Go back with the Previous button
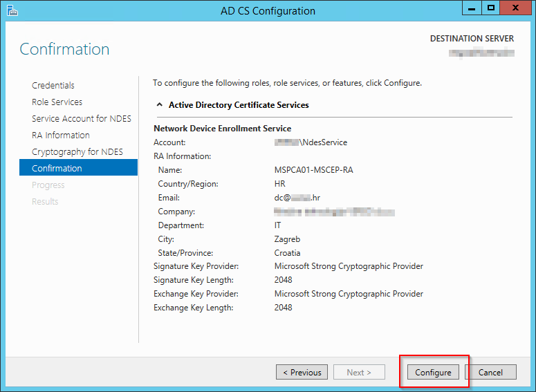 302,372
